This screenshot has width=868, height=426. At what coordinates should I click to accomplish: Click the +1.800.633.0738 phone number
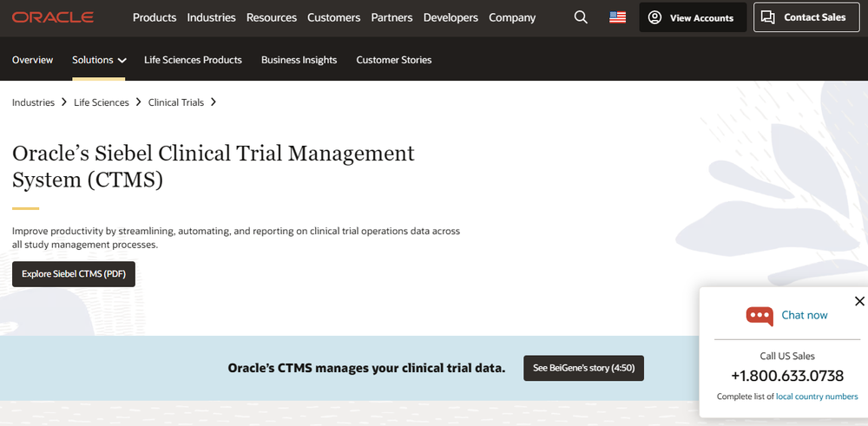pos(786,377)
